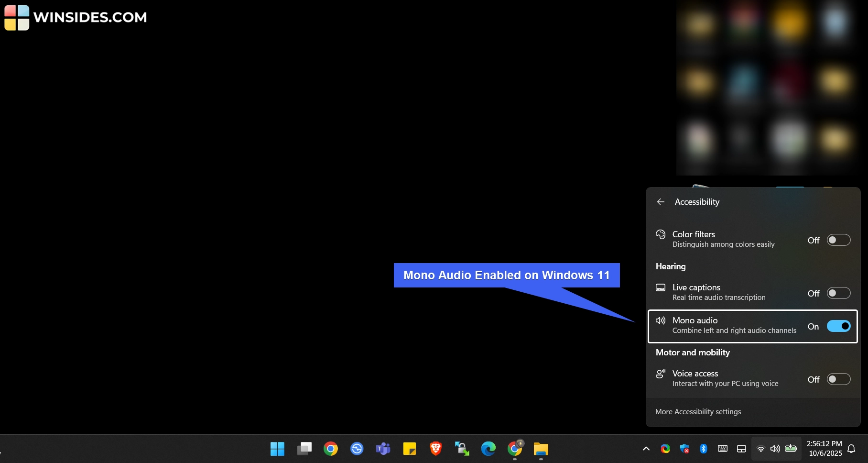Open Windows Security tray icon
Viewport: 868px width, 463px height.
tap(684, 449)
